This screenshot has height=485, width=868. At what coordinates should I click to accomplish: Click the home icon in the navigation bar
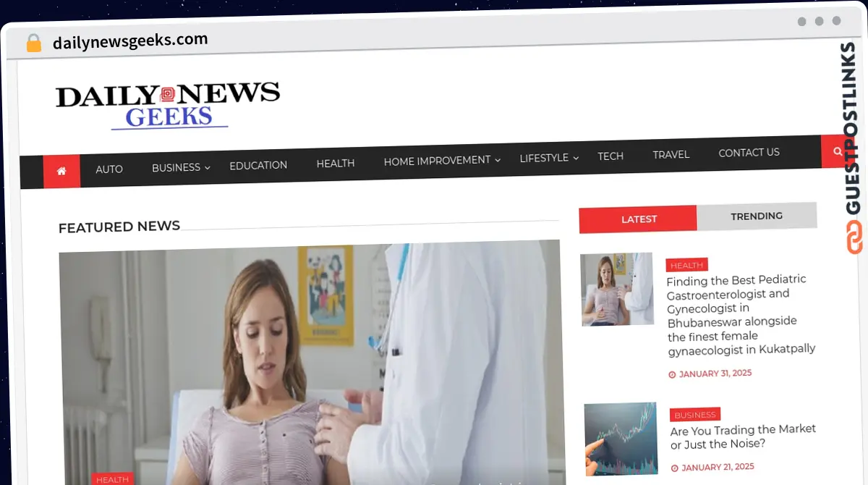coord(61,171)
